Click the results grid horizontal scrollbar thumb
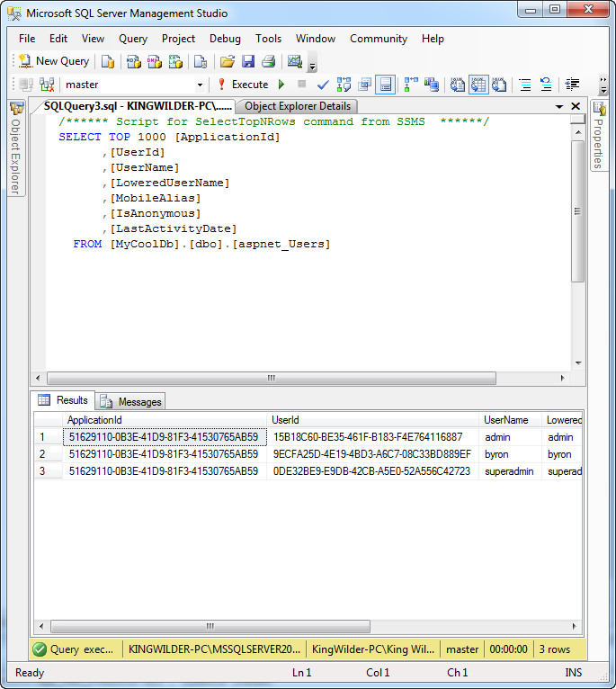Image resolution: width=616 pixels, height=689 pixels. click(210, 626)
